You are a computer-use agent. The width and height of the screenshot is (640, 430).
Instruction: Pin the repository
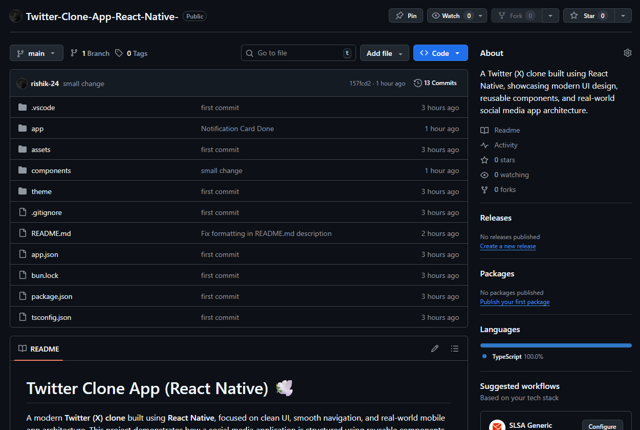tap(406, 16)
